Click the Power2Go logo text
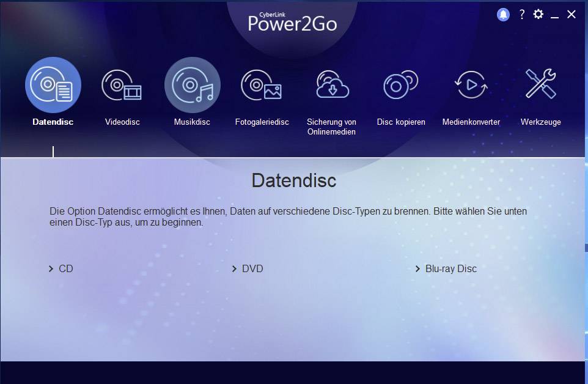Image resolution: width=588 pixels, height=384 pixels. pyautogui.click(x=292, y=24)
